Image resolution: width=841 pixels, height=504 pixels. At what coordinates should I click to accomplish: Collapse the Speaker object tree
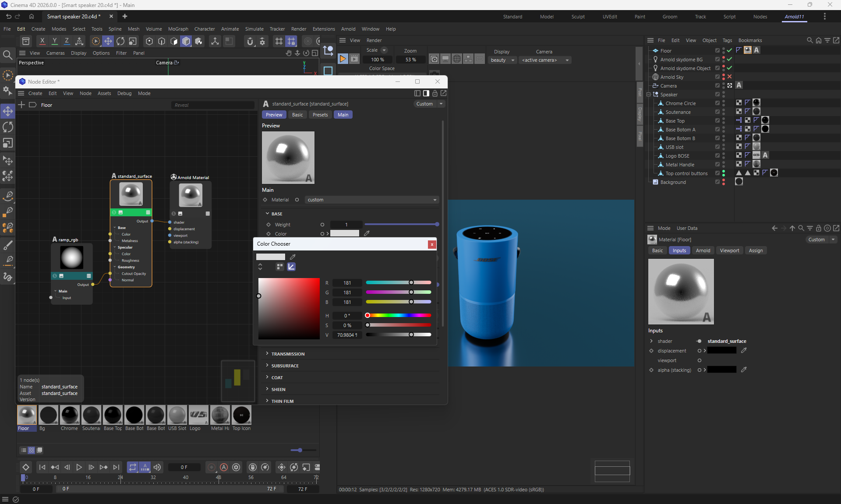(649, 95)
